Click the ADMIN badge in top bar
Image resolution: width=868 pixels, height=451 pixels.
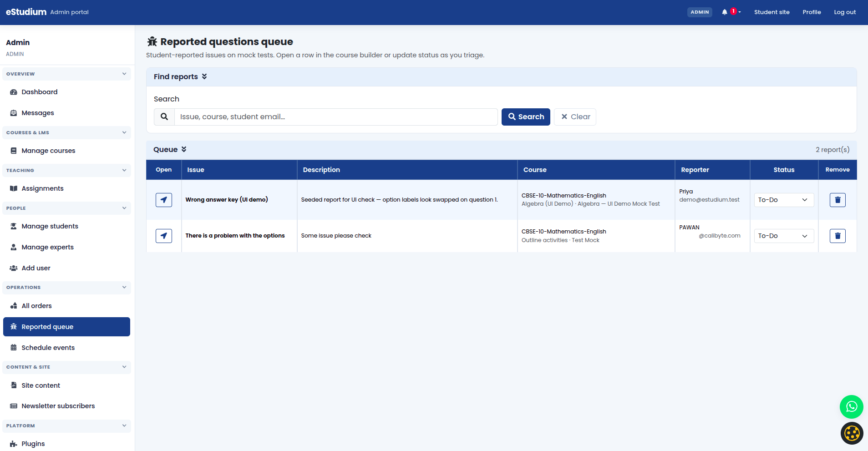(x=700, y=12)
